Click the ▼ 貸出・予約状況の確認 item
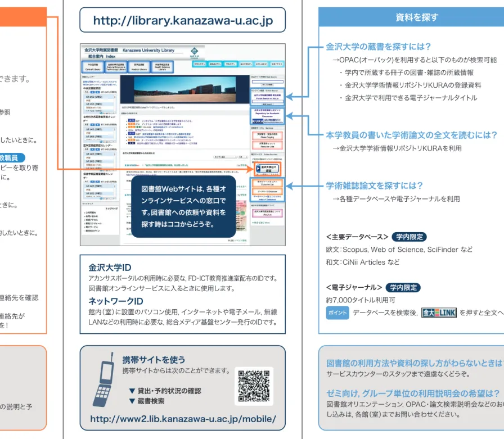This screenshot has height=439, width=504. coord(165,391)
